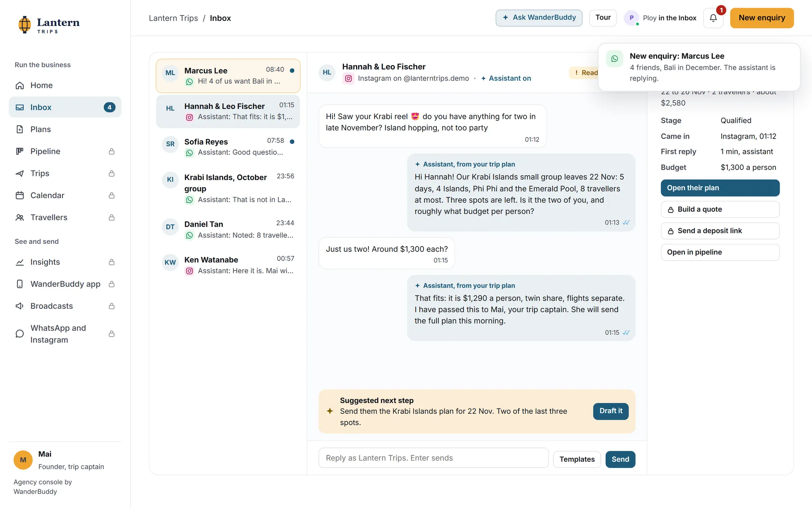The height and width of the screenshot is (508, 812).
Task: Open Krabi Islands, October group thread
Action: pos(228,188)
